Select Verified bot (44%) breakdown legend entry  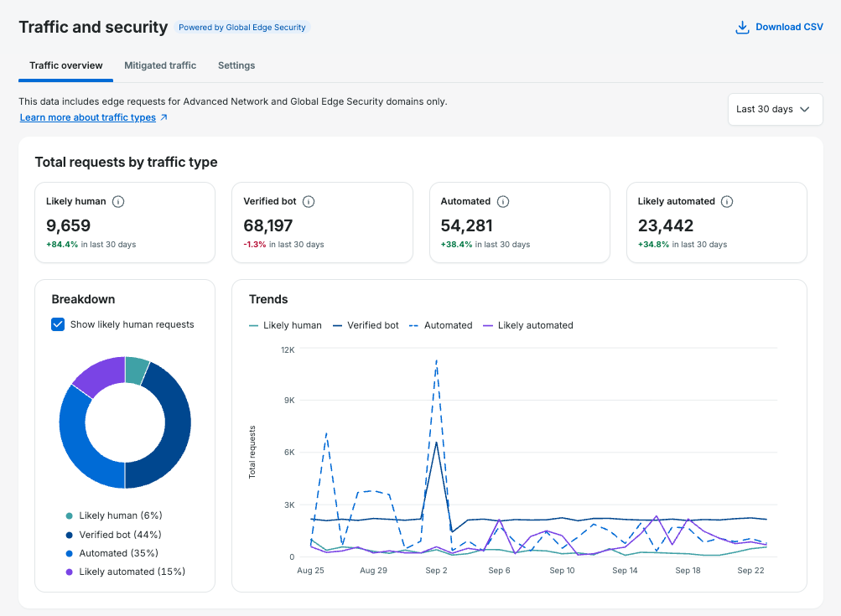point(113,535)
